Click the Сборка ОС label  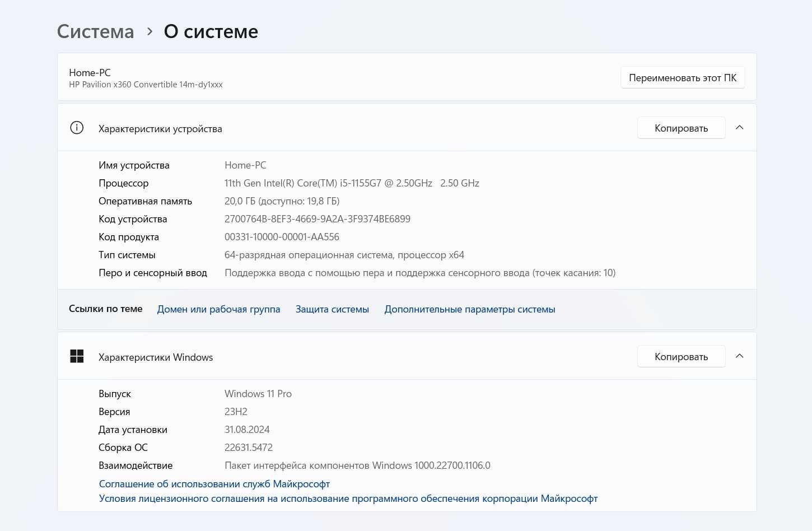pyautogui.click(x=123, y=448)
